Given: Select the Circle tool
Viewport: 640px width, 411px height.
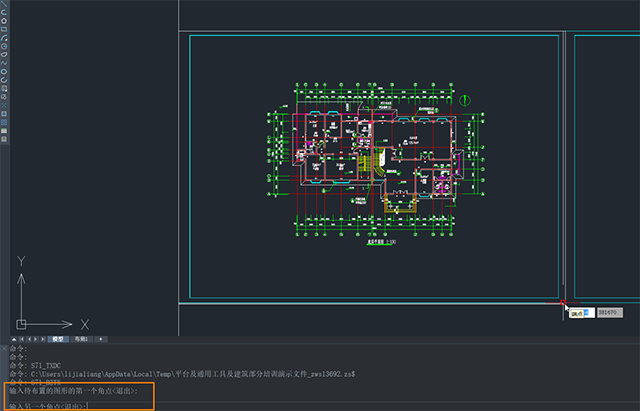Looking at the screenshot, I should coord(5,46).
